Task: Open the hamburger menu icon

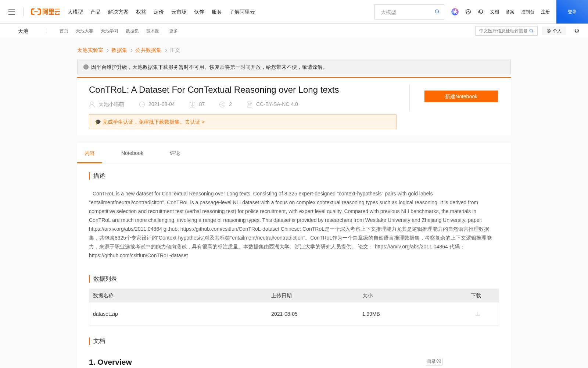Action: (12, 12)
